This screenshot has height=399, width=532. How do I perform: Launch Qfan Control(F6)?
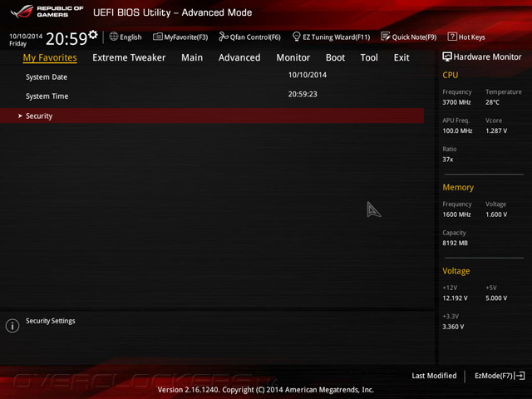[x=249, y=37]
